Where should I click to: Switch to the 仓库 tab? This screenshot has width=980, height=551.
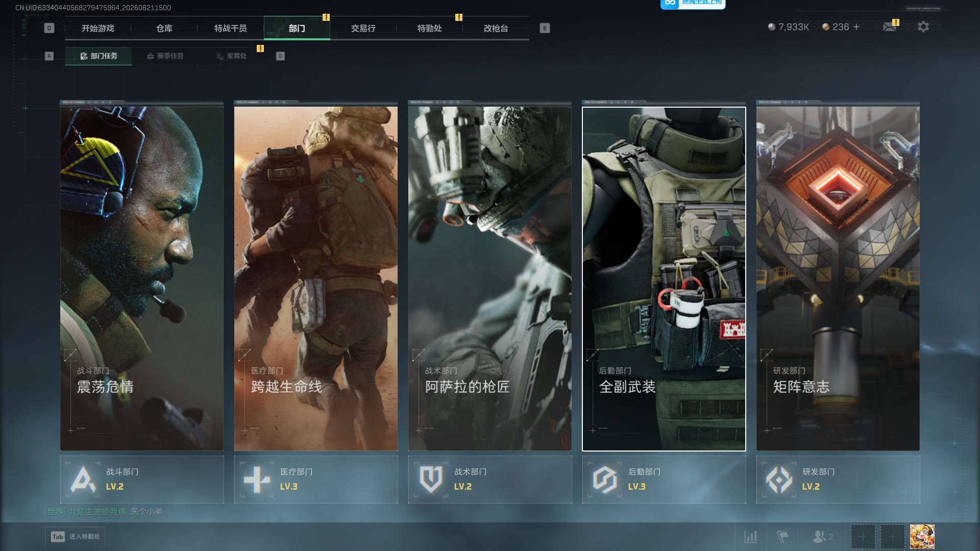(x=164, y=29)
